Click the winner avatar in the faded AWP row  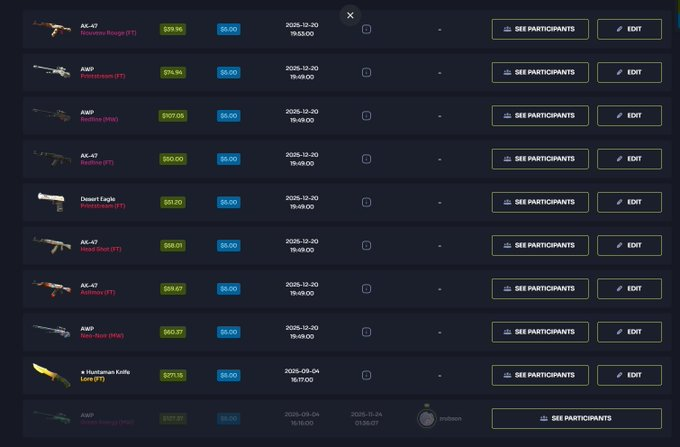[426, 418]
